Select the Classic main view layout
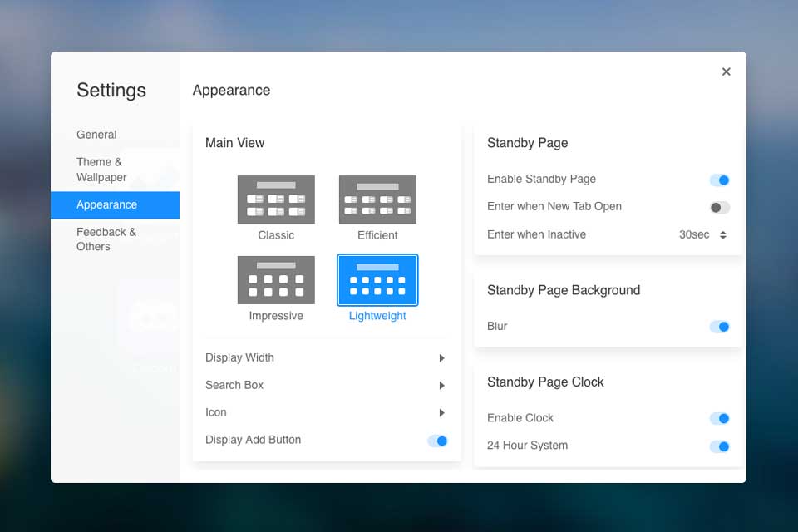 276,199
